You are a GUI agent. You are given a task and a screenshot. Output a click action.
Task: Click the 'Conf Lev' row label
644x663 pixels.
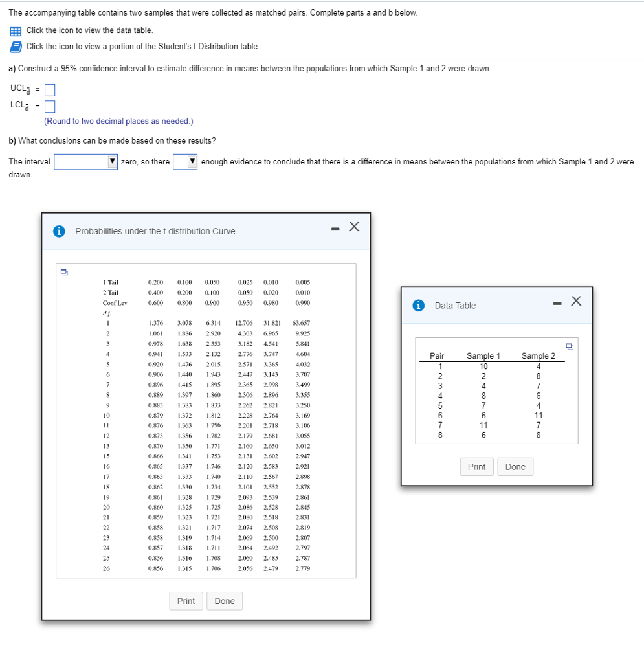pyautogui.click(x=115, y=303)
